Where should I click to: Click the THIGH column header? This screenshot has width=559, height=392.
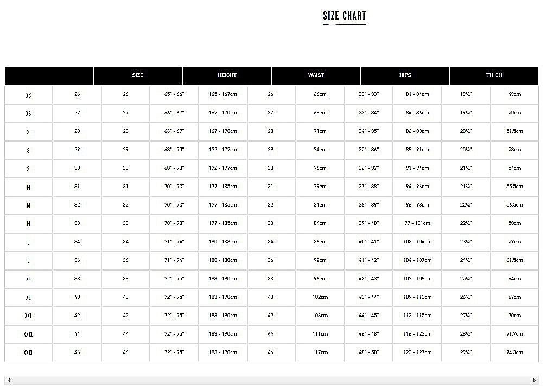(494, 75)
